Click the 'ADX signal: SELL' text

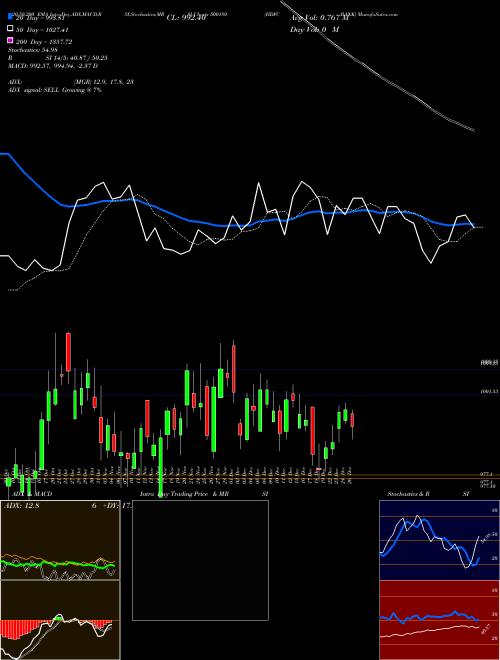(x=34, y=90)
